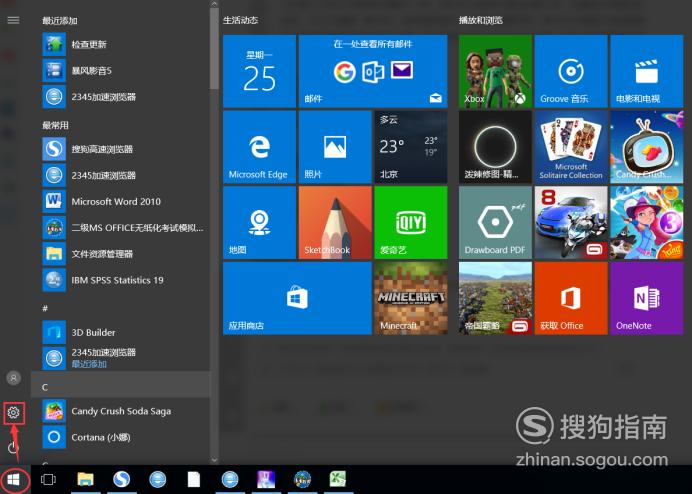Open the blank document icon on taskbar
This screenshot has width=692, height=494.
click(x=194, y=479)
